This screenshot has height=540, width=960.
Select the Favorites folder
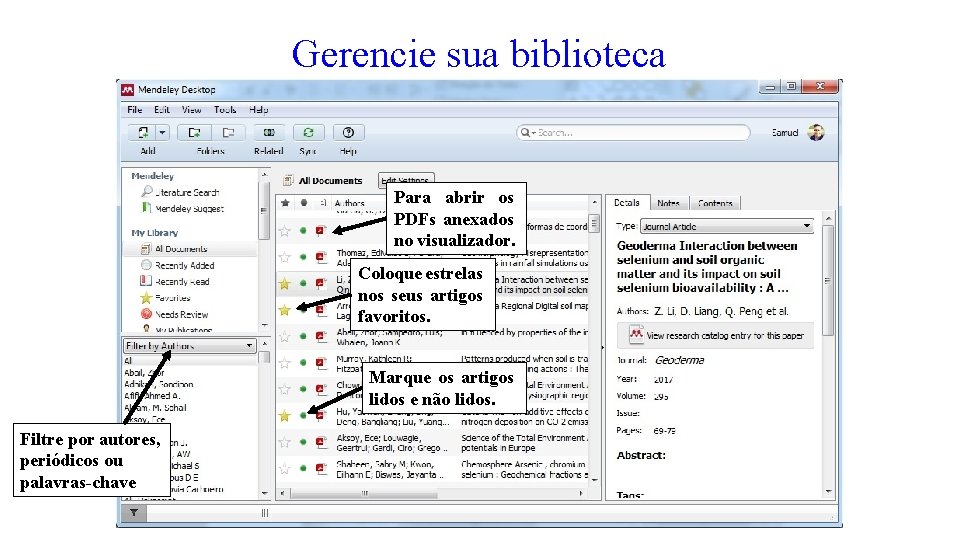pyautogui.click(x=173, y=298)
